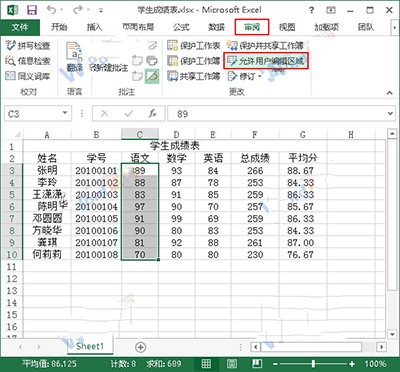Select the Sheet1 worksheet tab
The image size is (400, 372).
(90, 346)
